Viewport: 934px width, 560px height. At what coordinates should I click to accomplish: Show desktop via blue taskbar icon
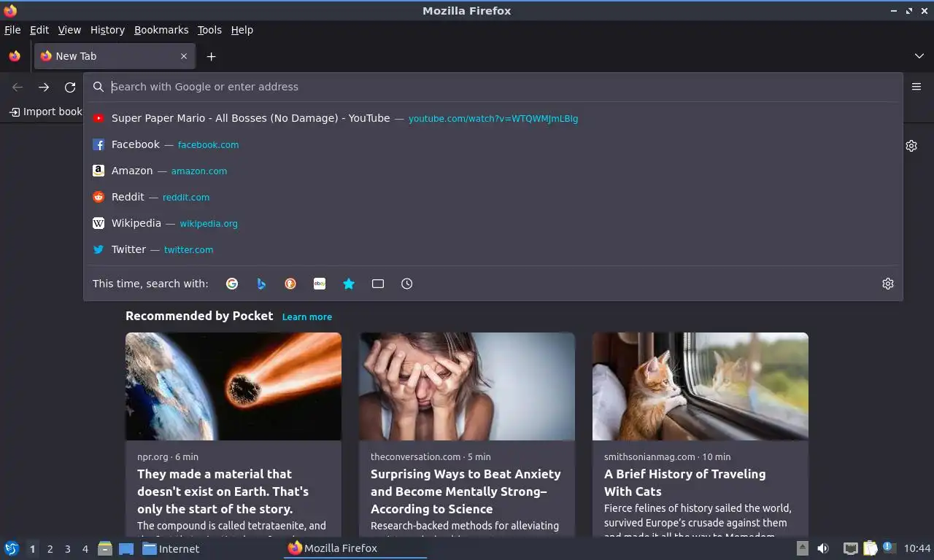click(126, 548)
